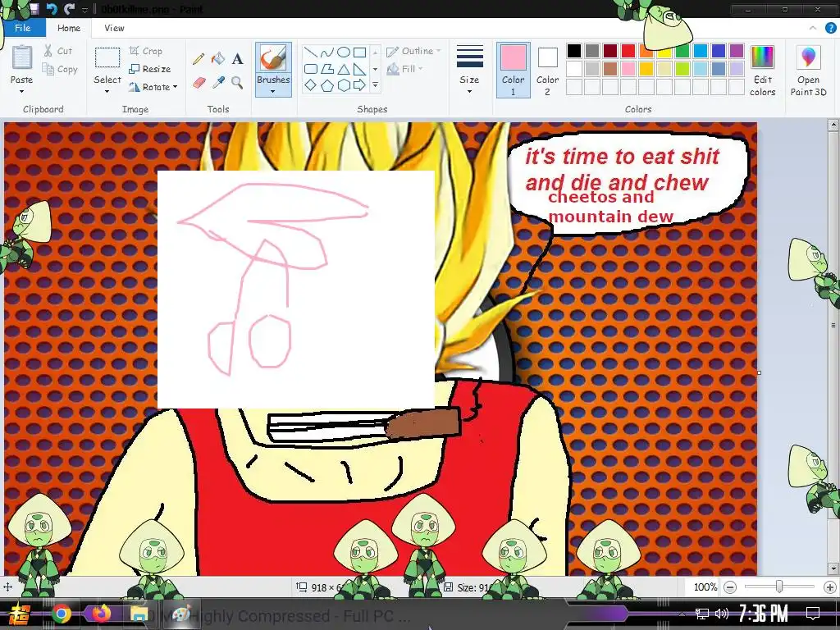Choose the Polygon shape
Screen dimensions: 840x630
point(326,69)
